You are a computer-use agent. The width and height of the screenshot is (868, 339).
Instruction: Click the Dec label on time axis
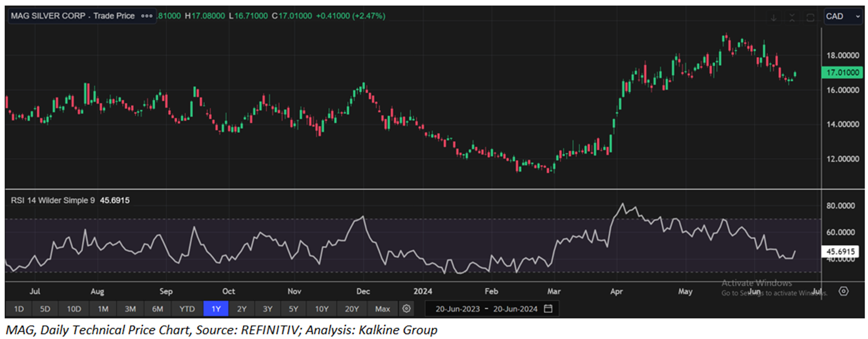pyautogui.click(x=363, y=291)
